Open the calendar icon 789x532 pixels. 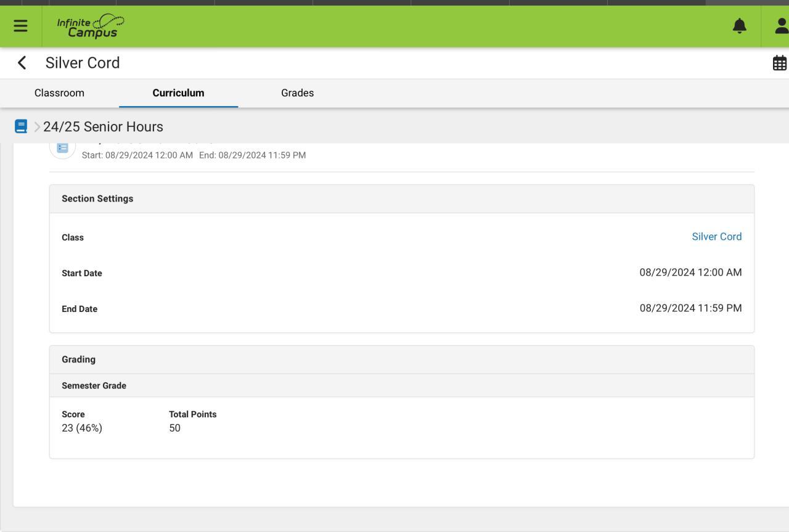(780, 63)
